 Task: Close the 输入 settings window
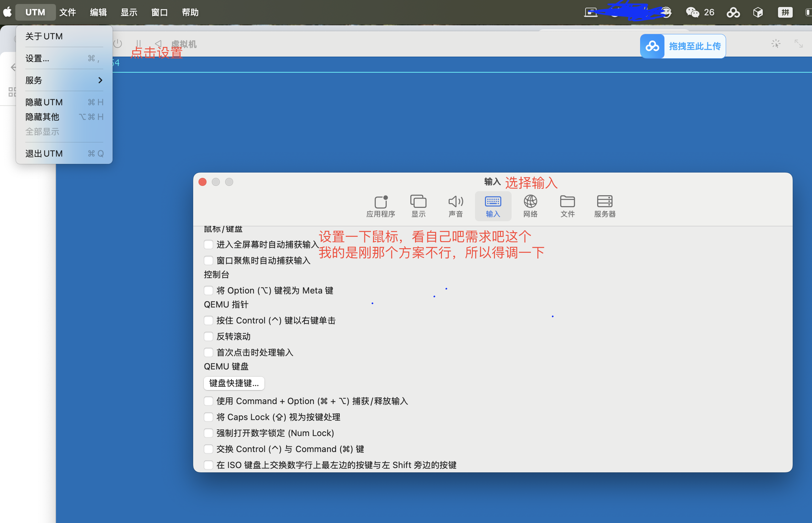203,182
